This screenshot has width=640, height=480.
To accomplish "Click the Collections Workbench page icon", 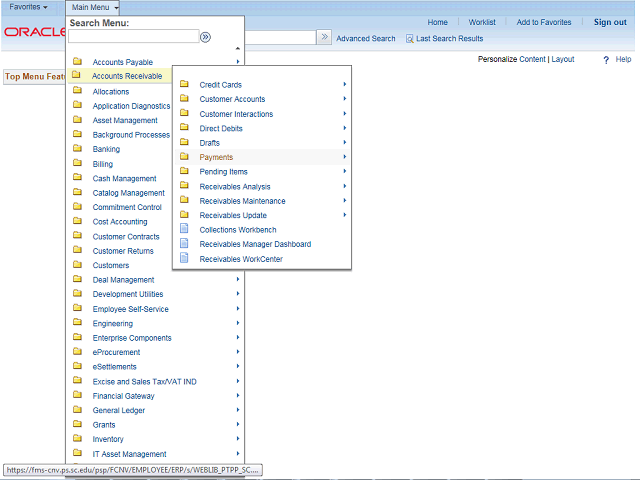I will pyautogui.click(x=184, y=229).
